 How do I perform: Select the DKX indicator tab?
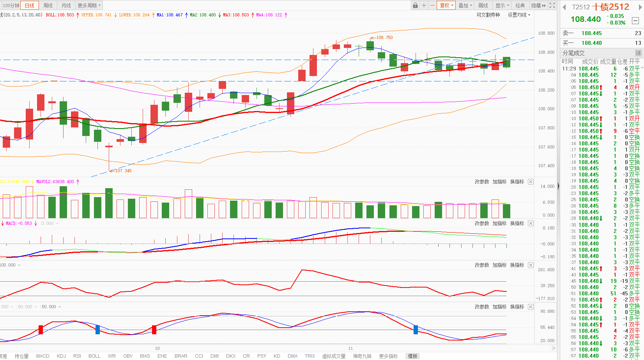[x=231, y=356]
